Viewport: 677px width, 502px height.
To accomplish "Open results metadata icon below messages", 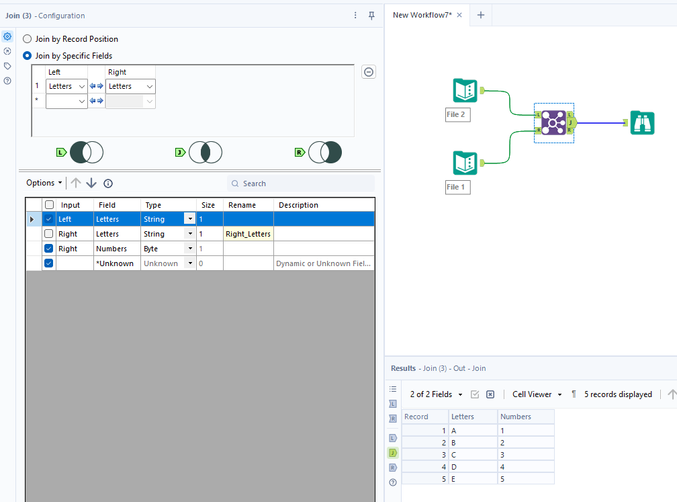I will (393, 404).
